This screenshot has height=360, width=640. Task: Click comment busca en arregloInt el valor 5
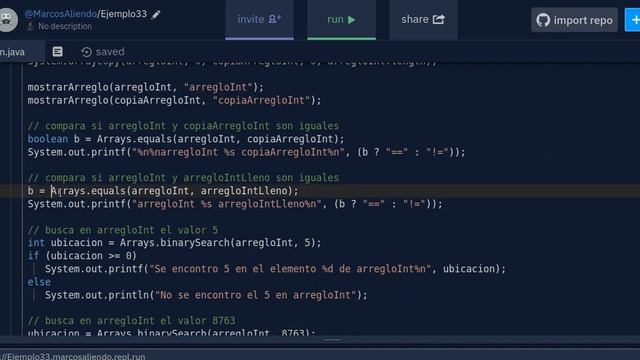[123, 230]
